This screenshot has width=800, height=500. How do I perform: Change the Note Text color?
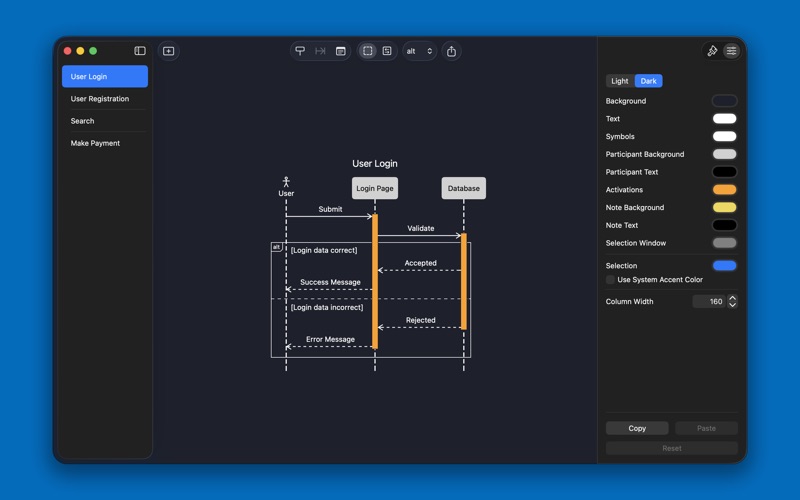click(724, 225)
